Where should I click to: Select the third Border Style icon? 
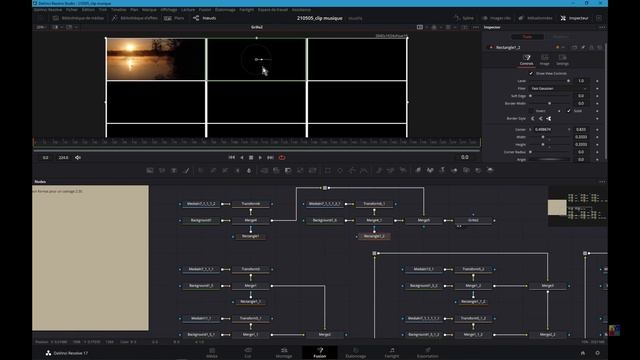549,118
